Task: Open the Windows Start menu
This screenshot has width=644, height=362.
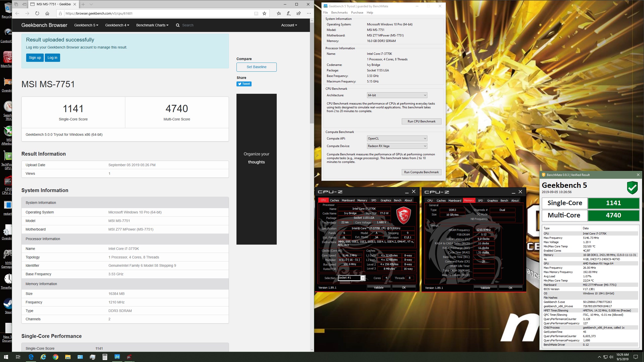Action: coord(6,357)
